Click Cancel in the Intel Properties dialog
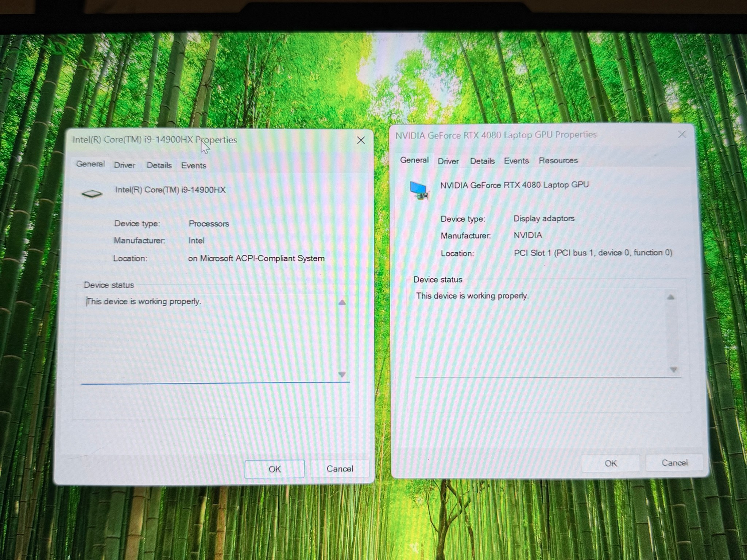The width and height of the screenshot is (747, 560). pos(340,468)
